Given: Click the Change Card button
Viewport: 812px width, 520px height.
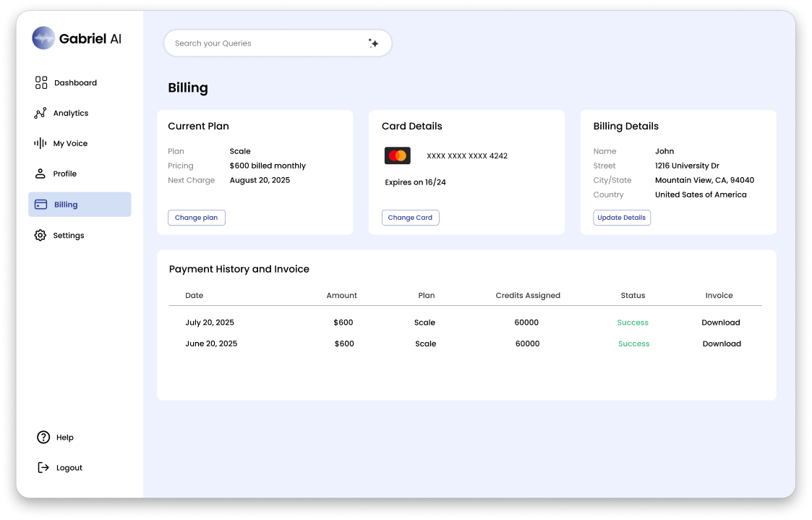Looking at the screenshot, I should [410, 218].
